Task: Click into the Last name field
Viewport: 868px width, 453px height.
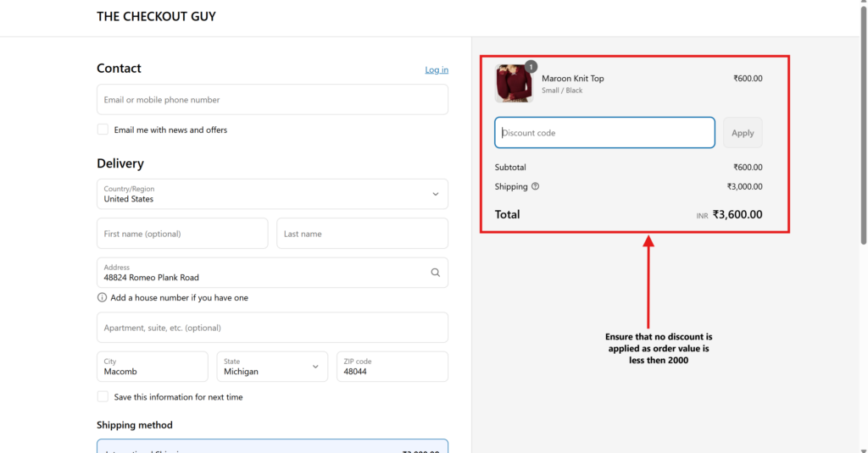Action: (x=362, y=234)
